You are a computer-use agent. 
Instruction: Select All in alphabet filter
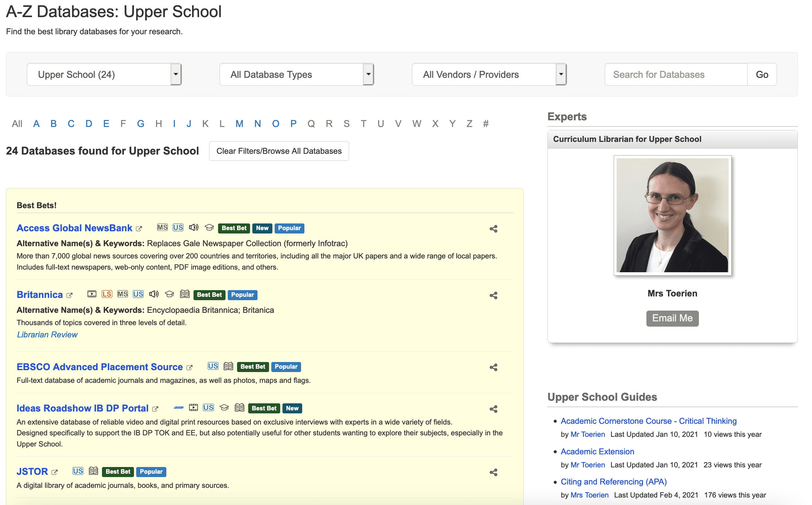pyautogui.click(x=17, y=124)
